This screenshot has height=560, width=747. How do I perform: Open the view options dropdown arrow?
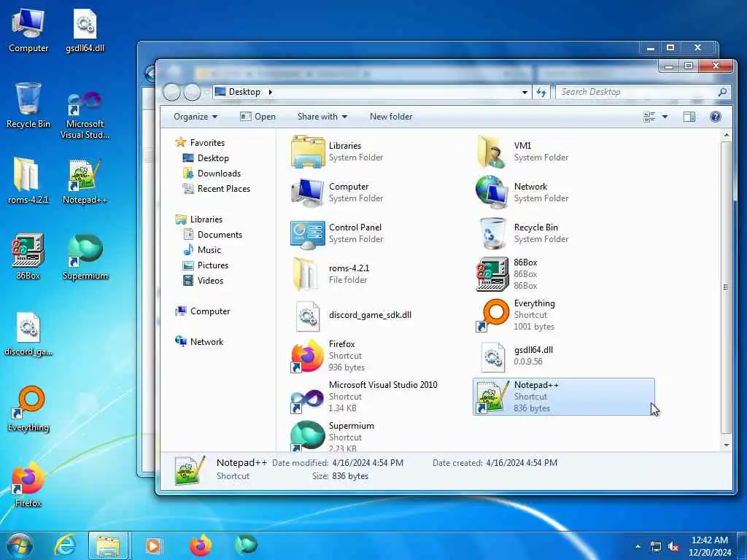pyautogui.click(x=665, y=117)
